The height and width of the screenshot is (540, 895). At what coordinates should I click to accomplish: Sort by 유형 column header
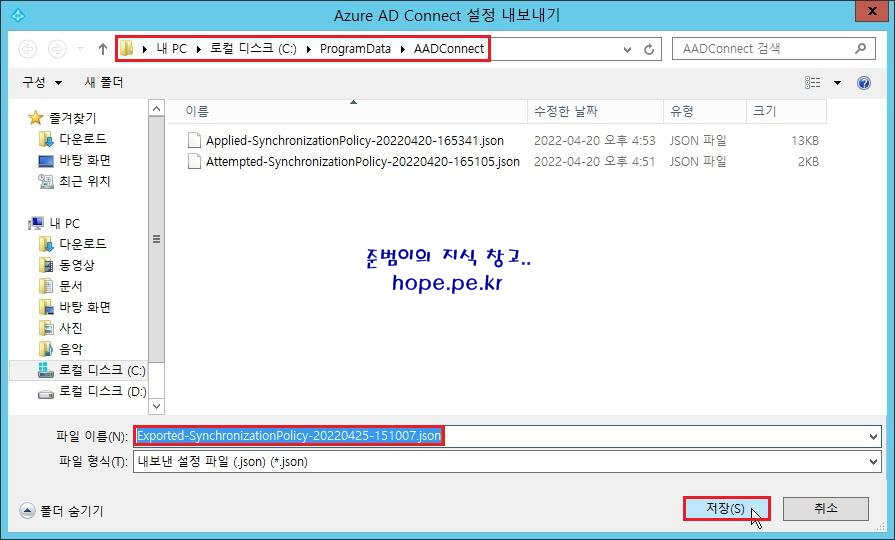(x=705, y=111)
